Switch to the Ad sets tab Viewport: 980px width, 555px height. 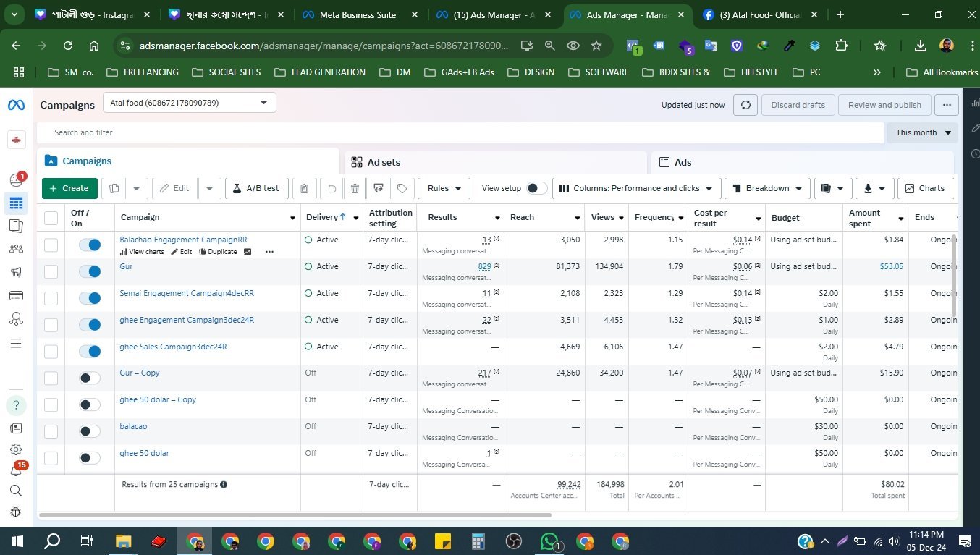(384, 163)
